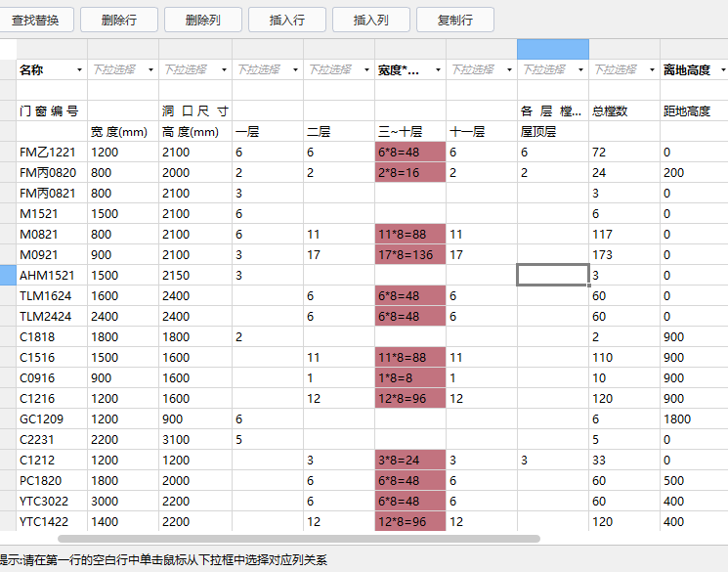Select cell YTC1422
Image resolution: width=728 pixels, height=572 pixels.
[52, 521]
